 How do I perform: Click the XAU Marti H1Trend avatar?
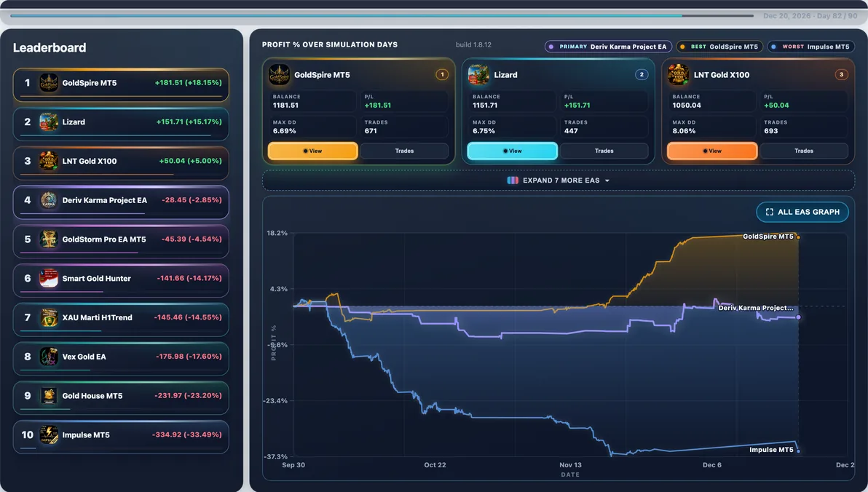[x=49, y=317]
